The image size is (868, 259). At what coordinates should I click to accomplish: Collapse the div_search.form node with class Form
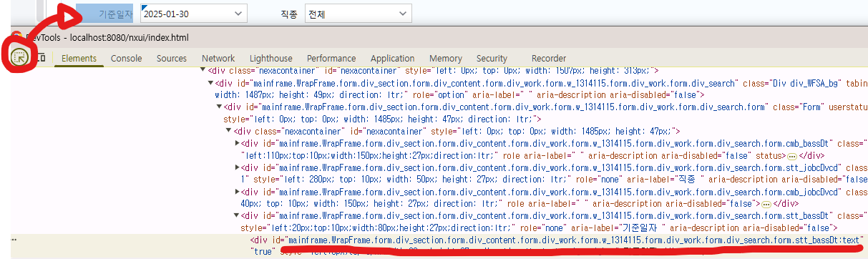click(x=220, y=107)
